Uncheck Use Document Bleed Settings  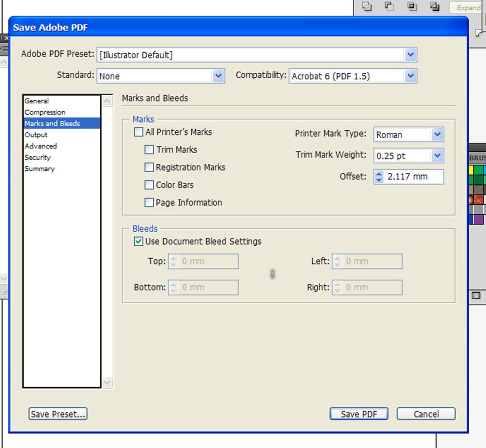tap(138, 241)
